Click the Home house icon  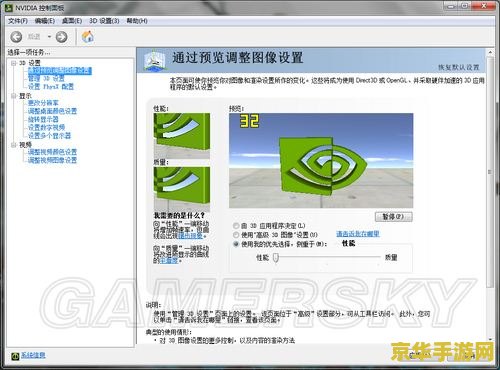pyautogui.click(x=88, y=37)
